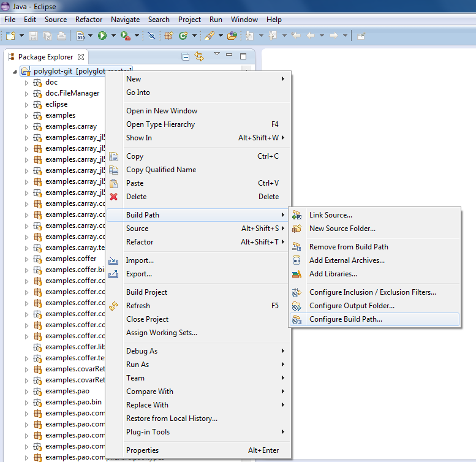
Task: Click the Open Type folder toolbar icon
Action: 232,36
